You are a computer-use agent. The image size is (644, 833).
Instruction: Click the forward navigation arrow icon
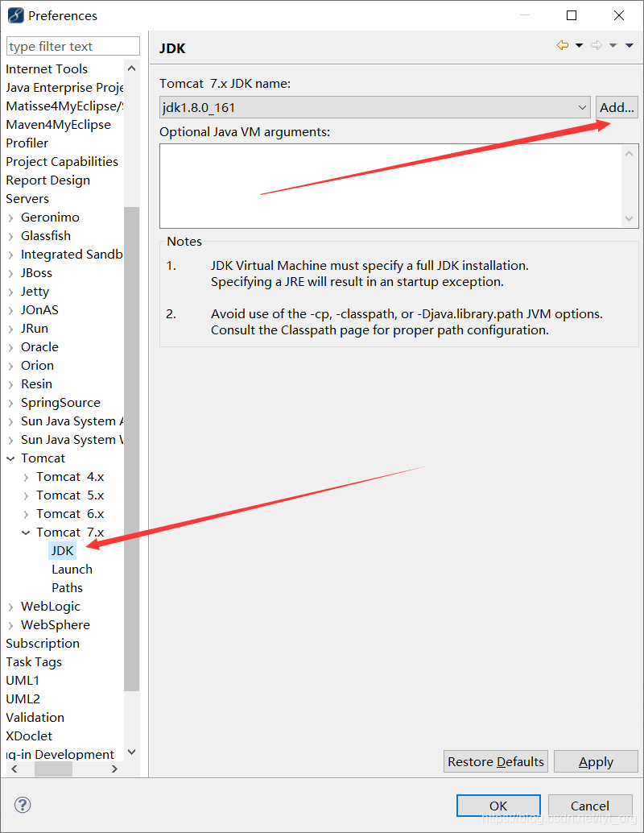(597, 46)
